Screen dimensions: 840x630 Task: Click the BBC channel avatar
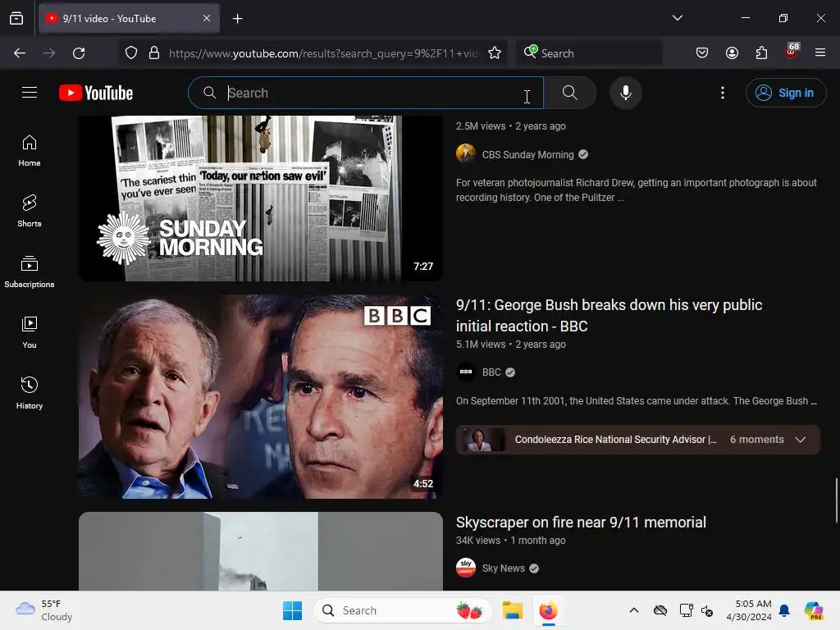click(466, 372)
